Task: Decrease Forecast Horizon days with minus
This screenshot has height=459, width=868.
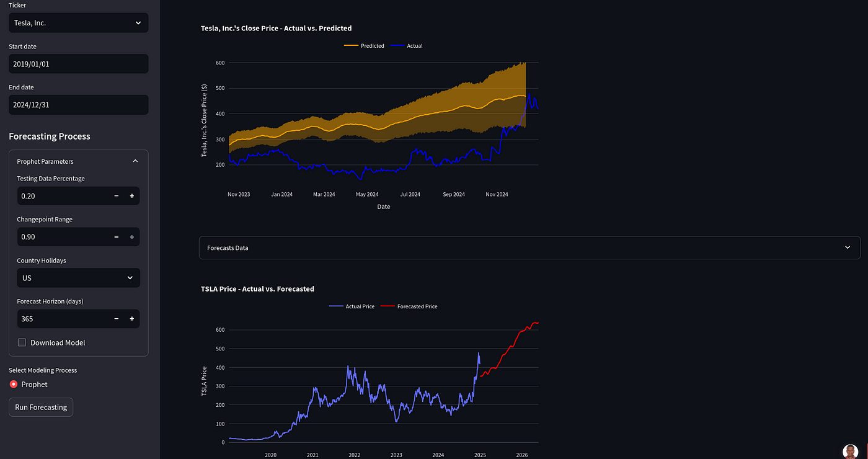Action: [116, 319]
